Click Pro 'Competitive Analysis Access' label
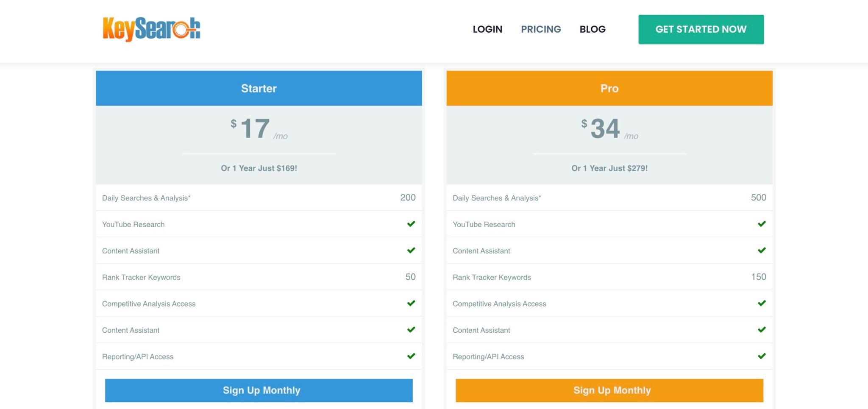This screenshot has height=409, width=868. (499, 304)
